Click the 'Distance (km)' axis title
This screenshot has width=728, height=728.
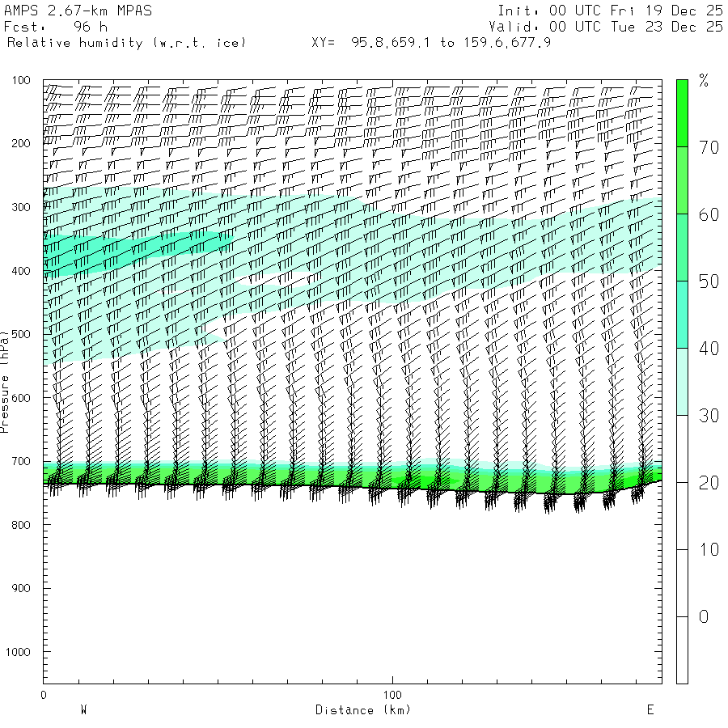pos(363,710)
